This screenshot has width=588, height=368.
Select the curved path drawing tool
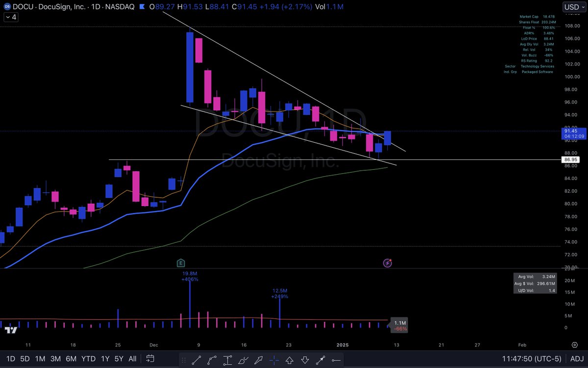(212, 360)
